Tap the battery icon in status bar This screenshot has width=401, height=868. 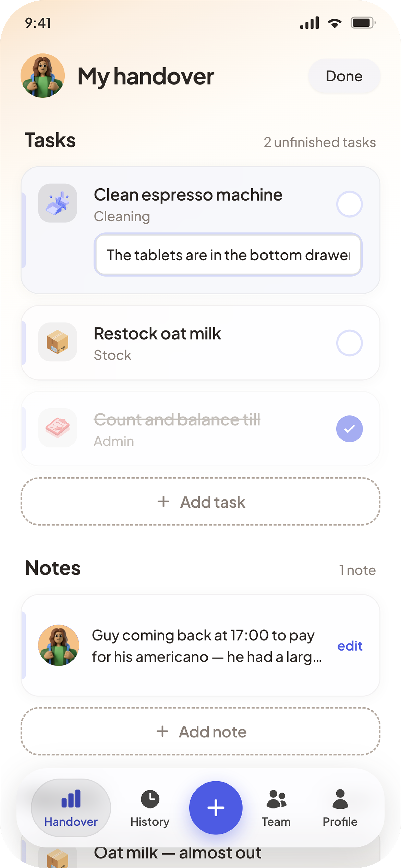(x=363, y=23)
